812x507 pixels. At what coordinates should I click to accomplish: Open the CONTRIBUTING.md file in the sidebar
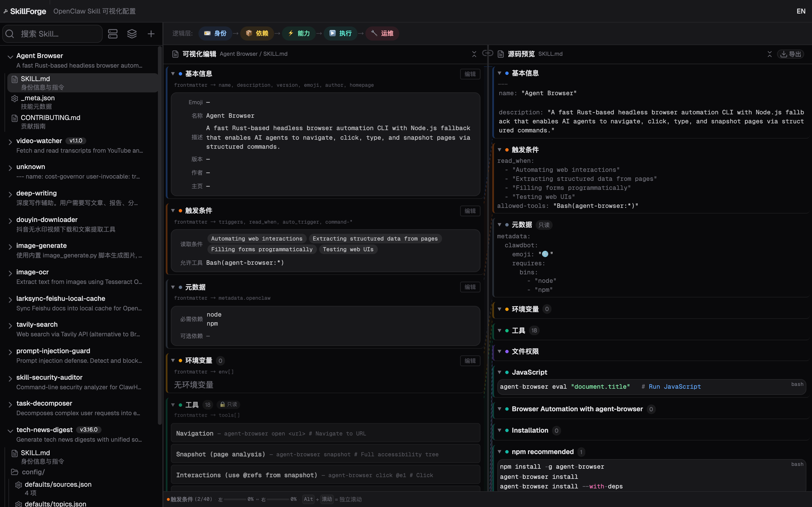[x=50, y=118]
